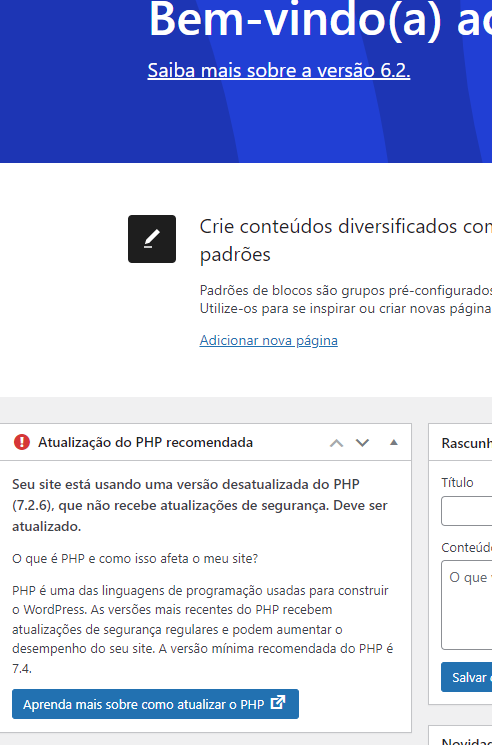The image size is (492, 745).
Task: Focus the Título input field
Action: [466, 511]
